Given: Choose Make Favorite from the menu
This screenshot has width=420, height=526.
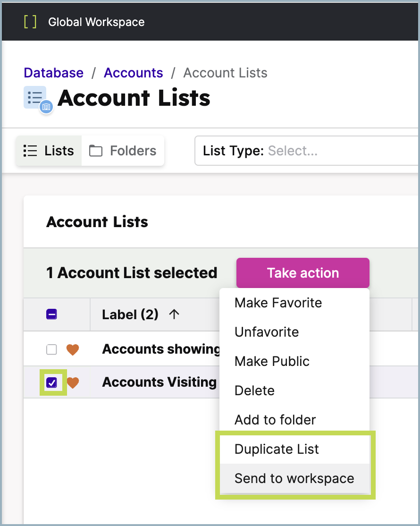Looking at the screenshot, I should point(294,303).
